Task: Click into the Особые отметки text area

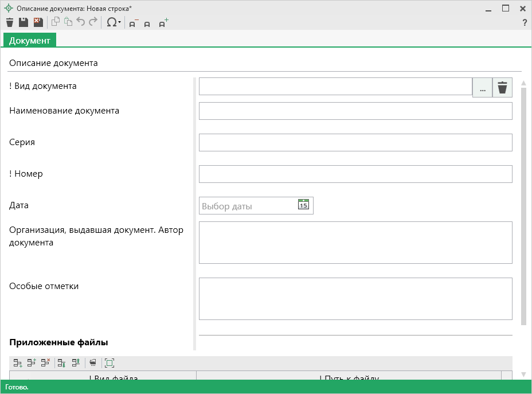Action: click(355, 298)
